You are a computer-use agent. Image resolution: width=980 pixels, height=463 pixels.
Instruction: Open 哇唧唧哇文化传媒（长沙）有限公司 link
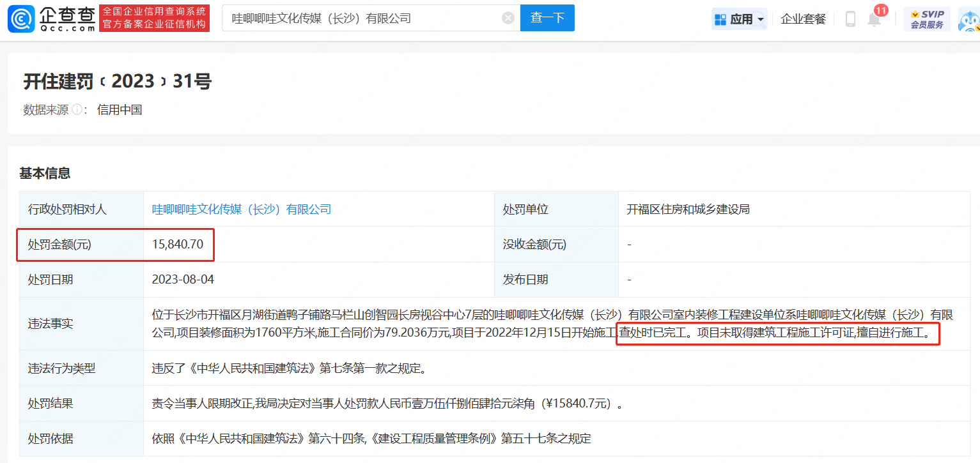242,209
